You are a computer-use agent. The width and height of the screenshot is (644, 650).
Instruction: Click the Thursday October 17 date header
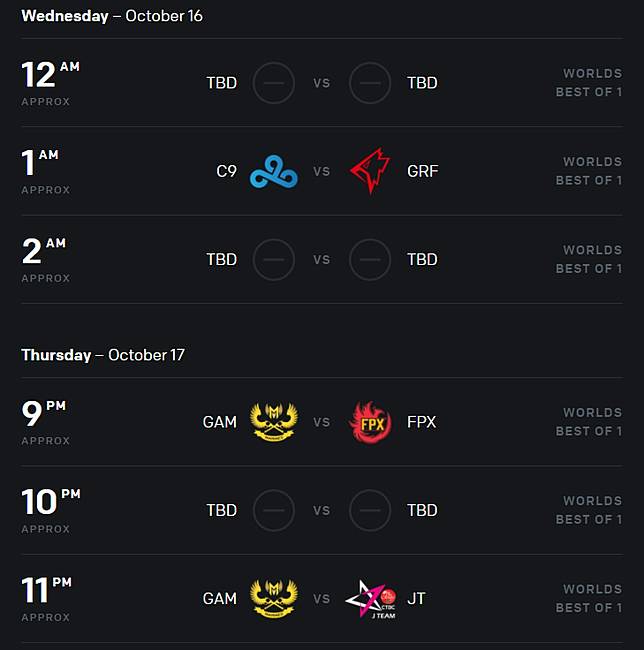point(103,355)
